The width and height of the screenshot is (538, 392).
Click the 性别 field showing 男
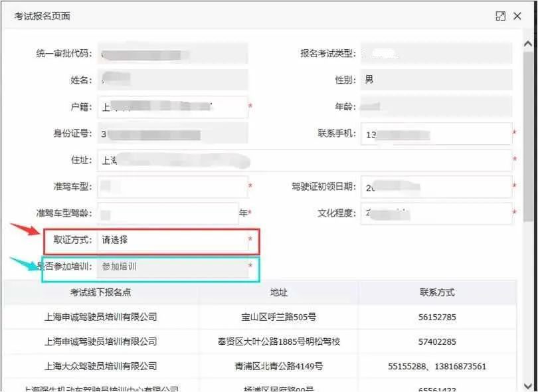(436, 80)
